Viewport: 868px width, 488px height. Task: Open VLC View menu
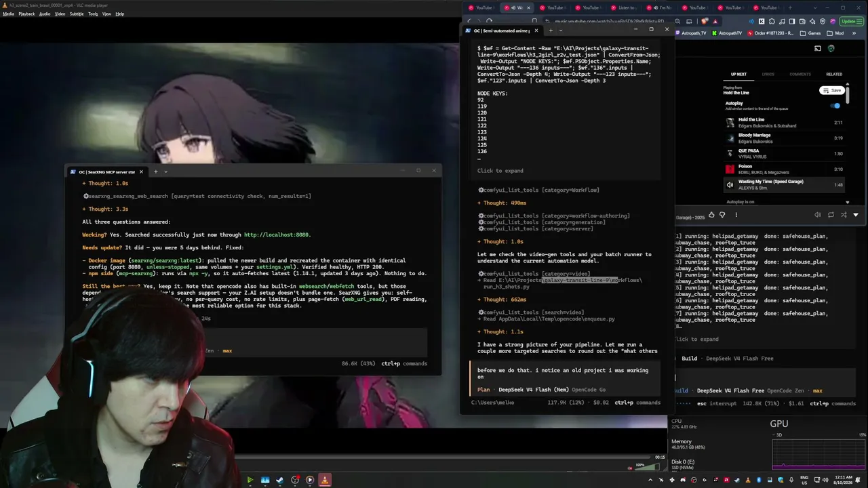(x=106, y=14)
